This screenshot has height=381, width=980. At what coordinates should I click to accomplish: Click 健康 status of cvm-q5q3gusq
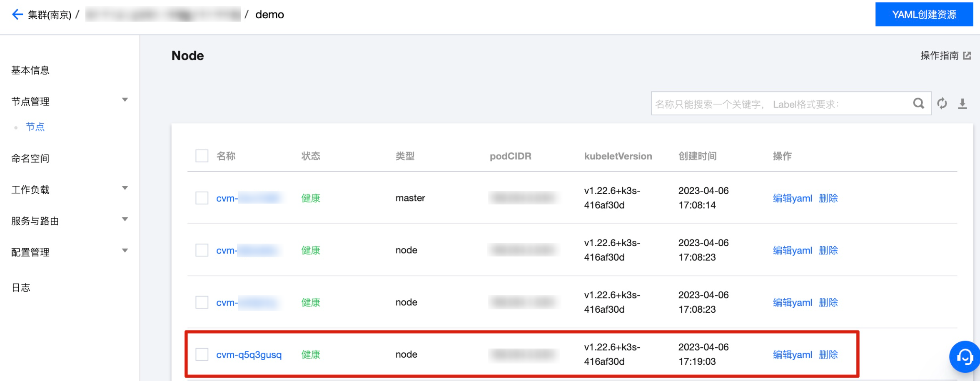pos(311,355)
